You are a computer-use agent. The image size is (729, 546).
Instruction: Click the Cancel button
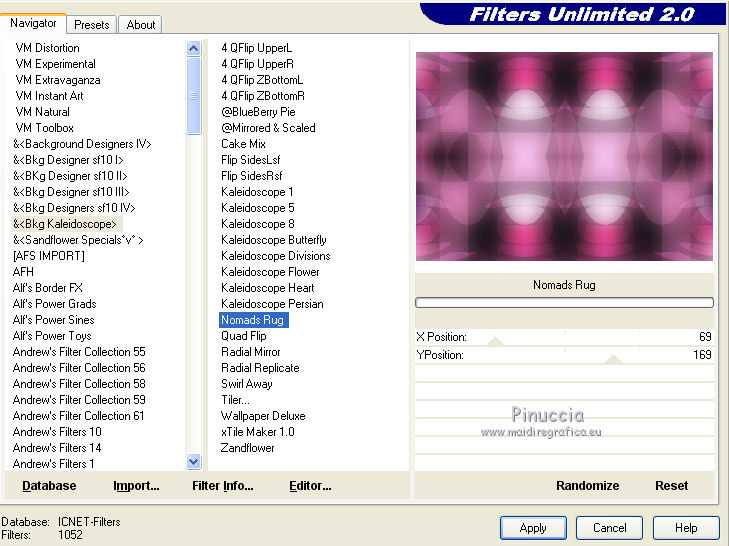coord(610,528)
